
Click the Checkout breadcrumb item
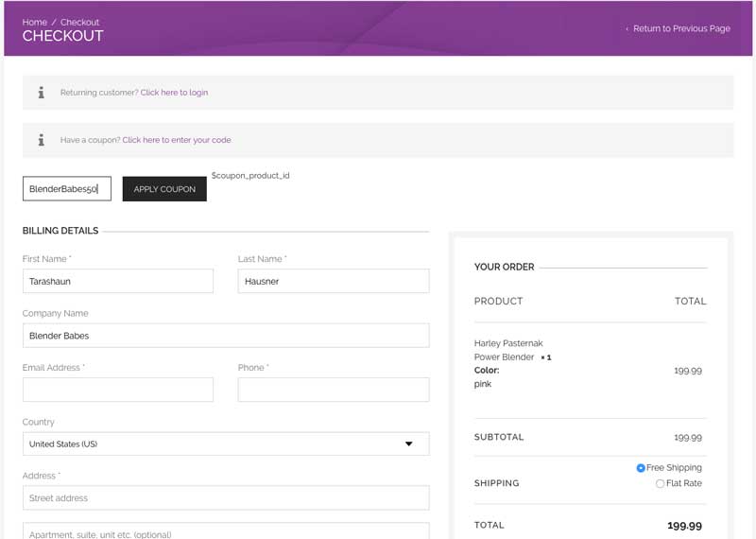(79, 22)
